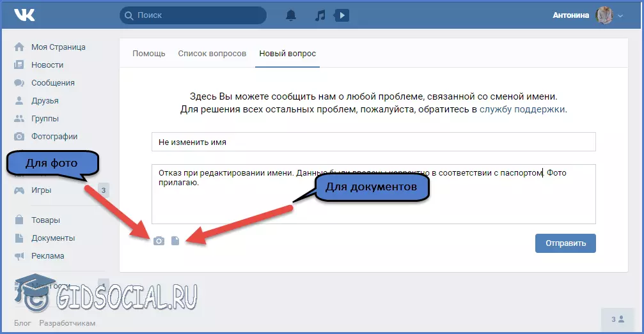Follow the службу поддержки link
644x334 pixels.
[522, 109]
